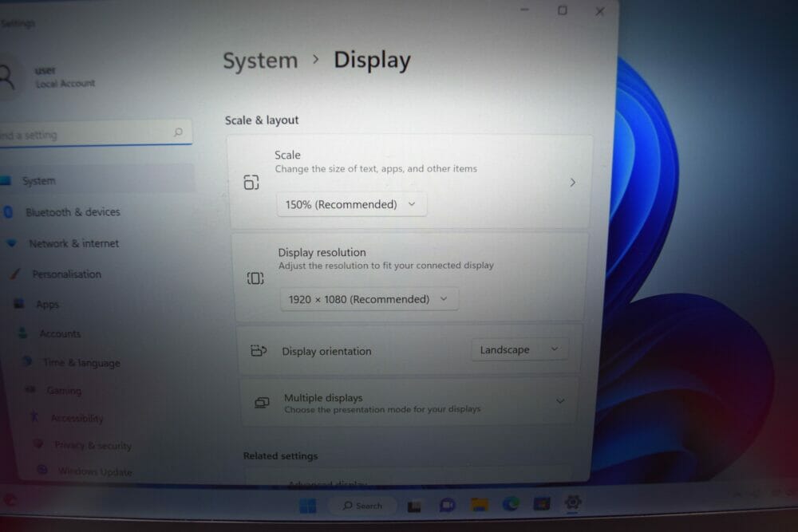Click the 'Adjust the resolution' description text
This screenshot has height=532, width=798.
(386, 266)
